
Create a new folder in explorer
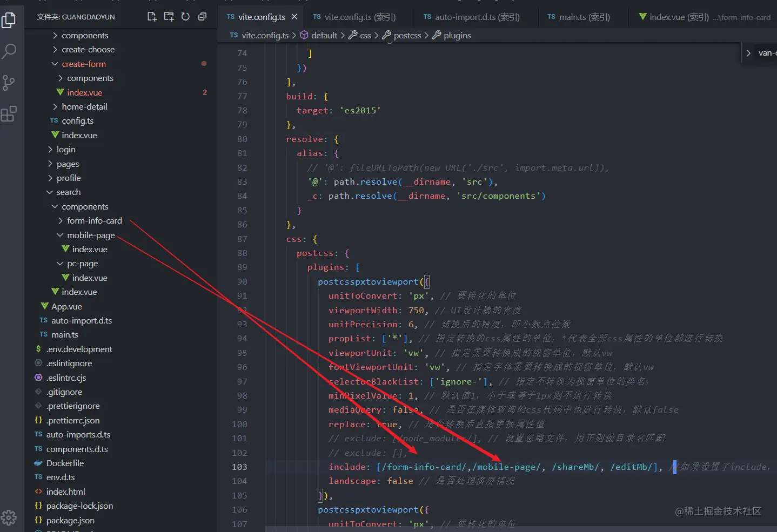[x=169, y=17]
